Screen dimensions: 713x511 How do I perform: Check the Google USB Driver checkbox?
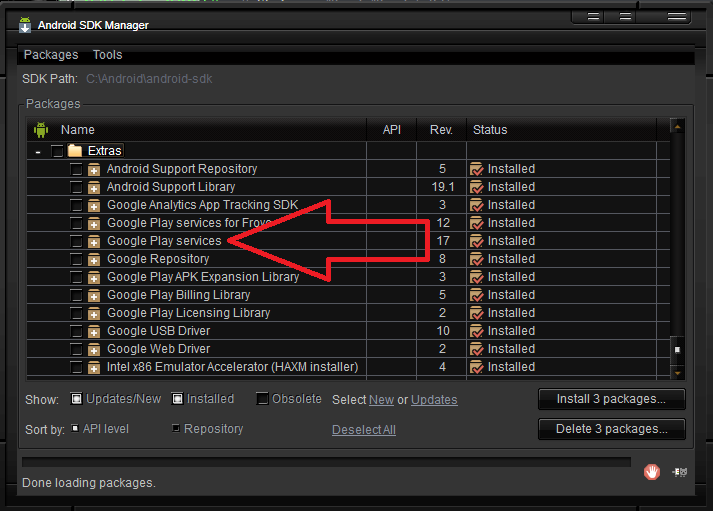coord(76,331)
